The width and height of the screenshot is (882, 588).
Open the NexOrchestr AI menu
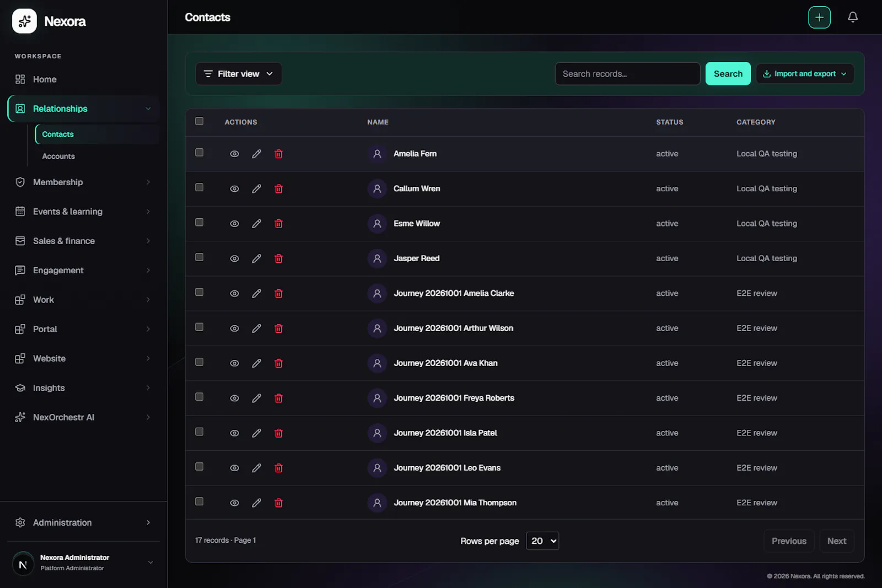click(83, 417)
